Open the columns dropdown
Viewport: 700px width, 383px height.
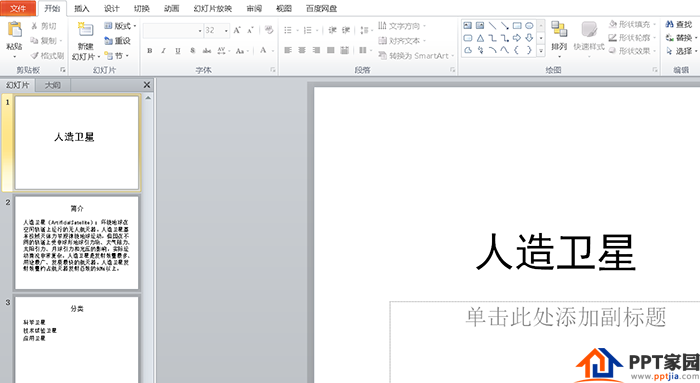[x=365, y=50]
